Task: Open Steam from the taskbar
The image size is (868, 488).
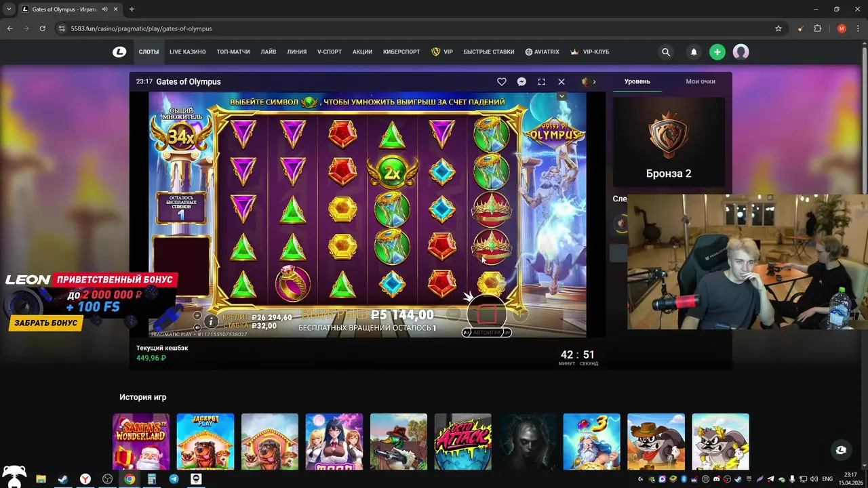Action: [63, 479]
